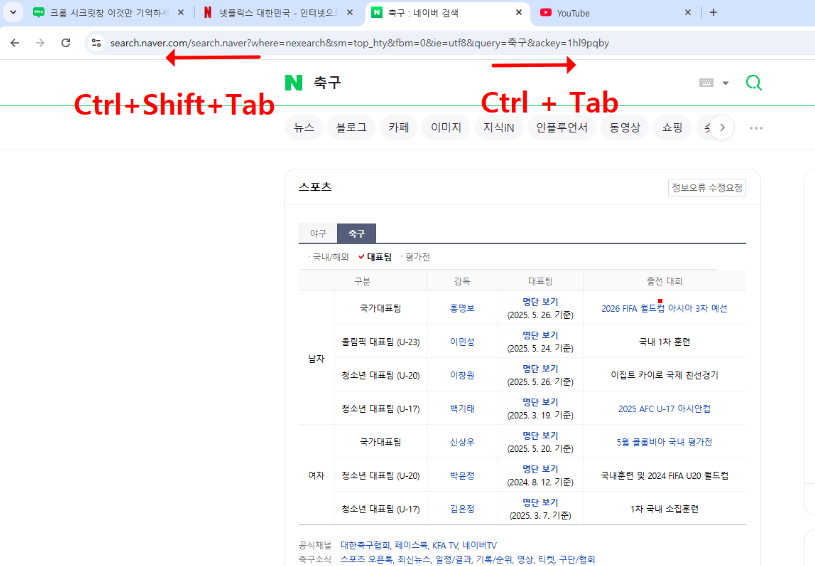Open a new browser tab with plus icon

click(x=713, y=13)
